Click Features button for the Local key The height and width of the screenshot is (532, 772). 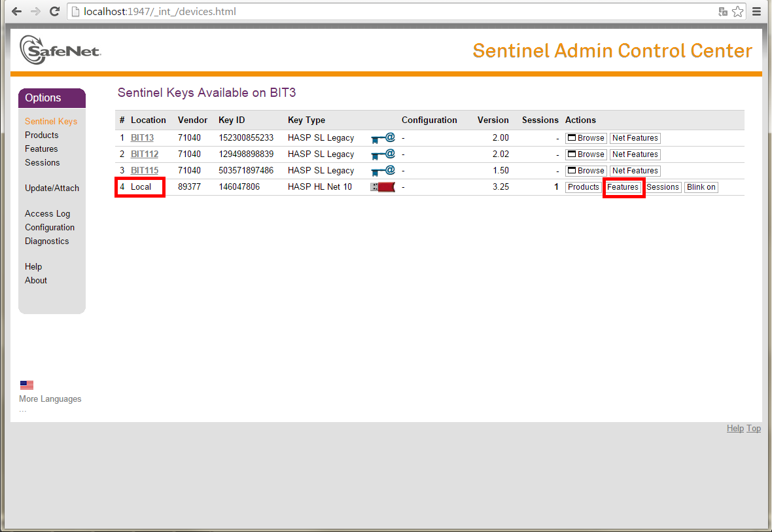click(x=623, y=187)
